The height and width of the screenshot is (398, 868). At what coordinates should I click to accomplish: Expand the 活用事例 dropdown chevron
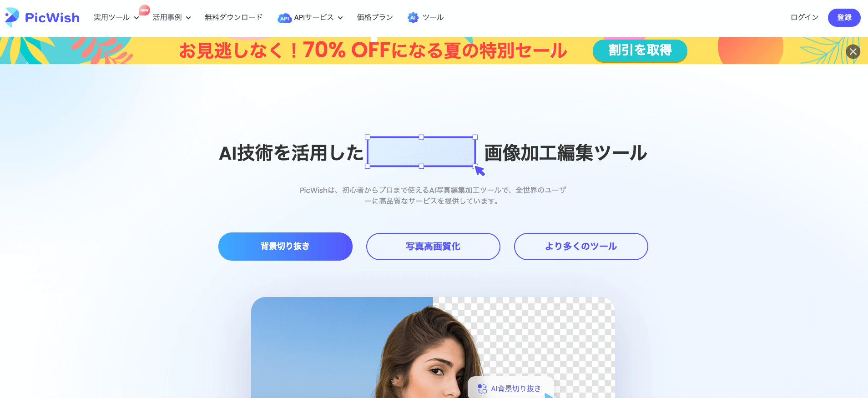point(188,18)
